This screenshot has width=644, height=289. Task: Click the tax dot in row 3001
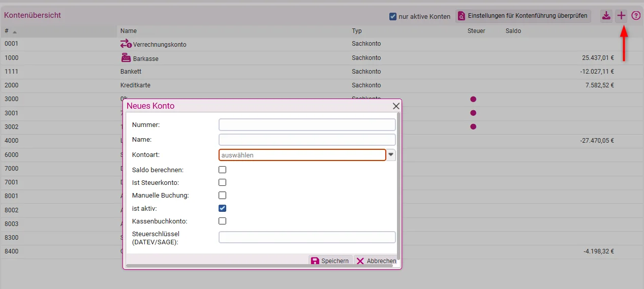473,113
